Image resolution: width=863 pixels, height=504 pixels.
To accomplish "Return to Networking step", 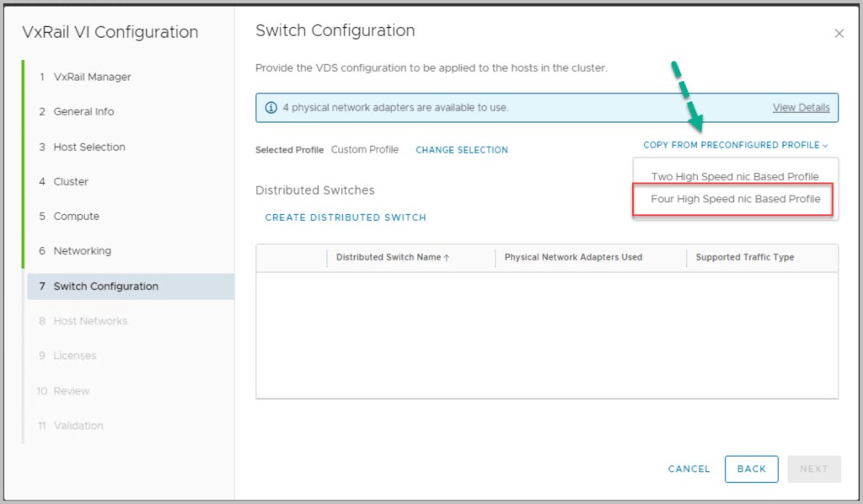I will tap(82, 251).
